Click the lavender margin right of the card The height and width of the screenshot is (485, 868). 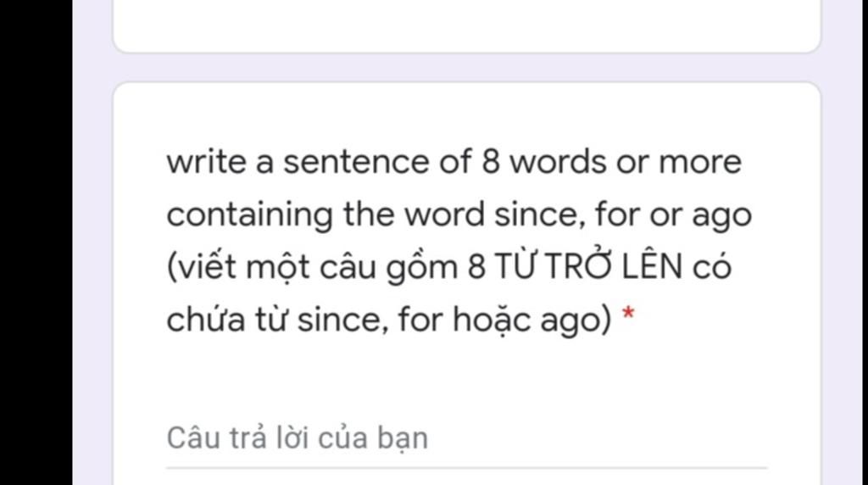(844, 242)
